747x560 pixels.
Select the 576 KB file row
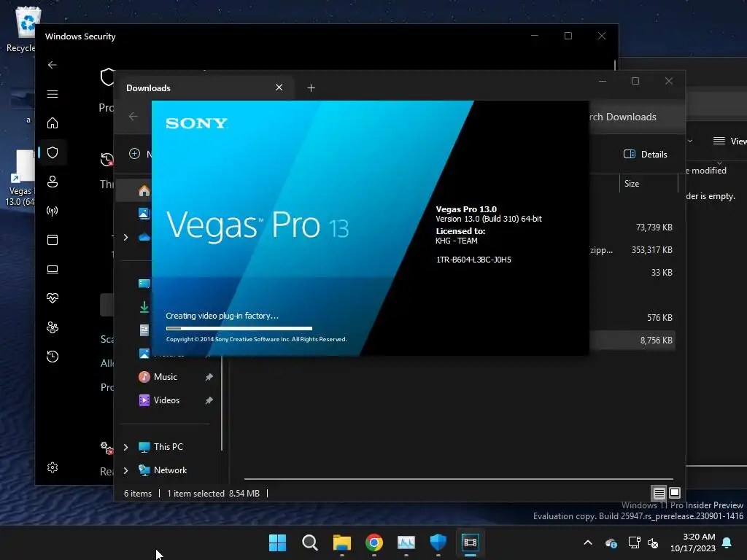632,317
